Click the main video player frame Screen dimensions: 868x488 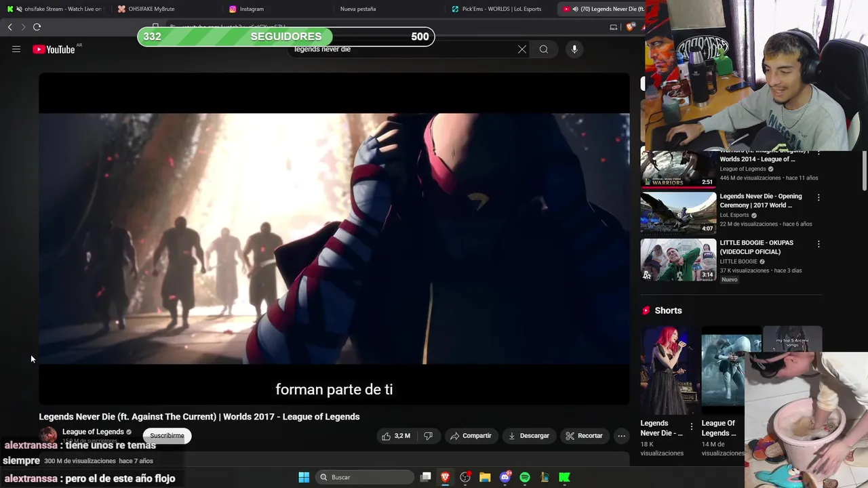pyautogui.click(x=334, y=239)
